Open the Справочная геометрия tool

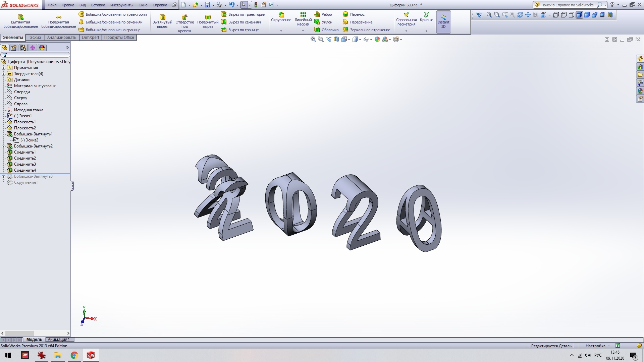pos(406,19)
